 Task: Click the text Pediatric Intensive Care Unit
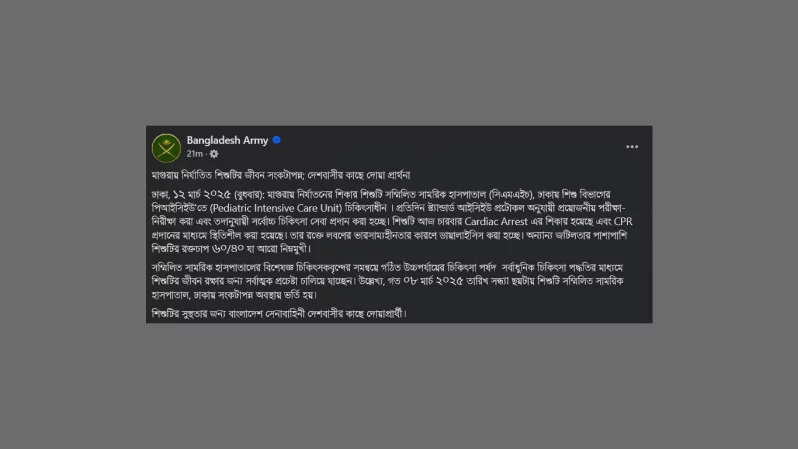[275, 208]
